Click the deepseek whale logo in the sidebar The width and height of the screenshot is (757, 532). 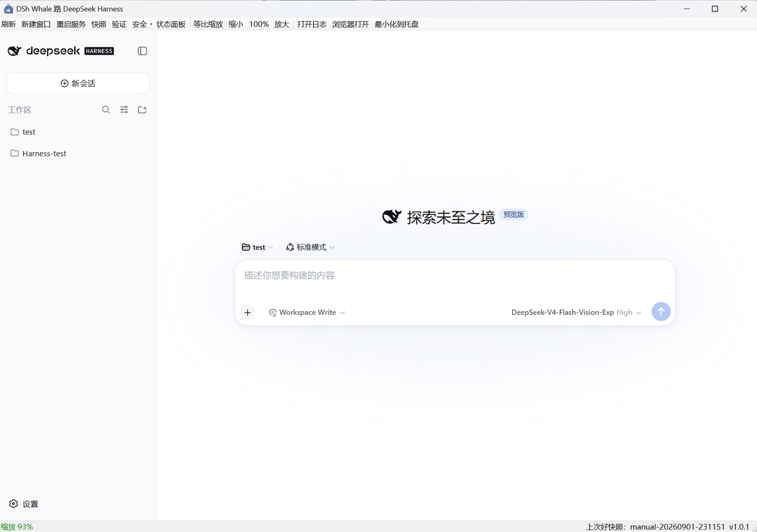15,51
